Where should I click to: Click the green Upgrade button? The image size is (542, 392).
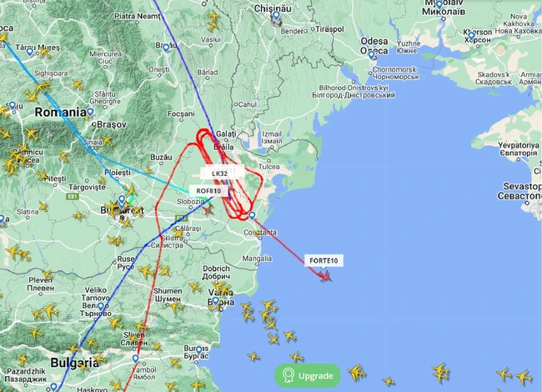point(308,375)
